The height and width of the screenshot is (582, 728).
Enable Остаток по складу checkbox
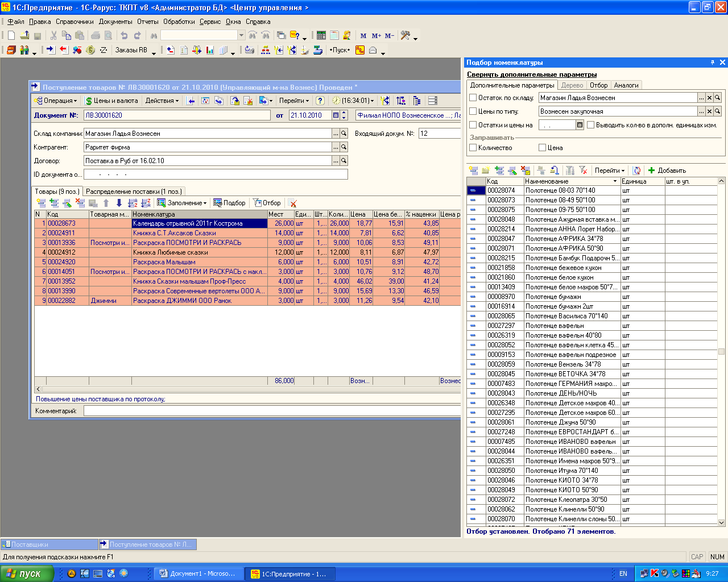[x=473, y=98]
